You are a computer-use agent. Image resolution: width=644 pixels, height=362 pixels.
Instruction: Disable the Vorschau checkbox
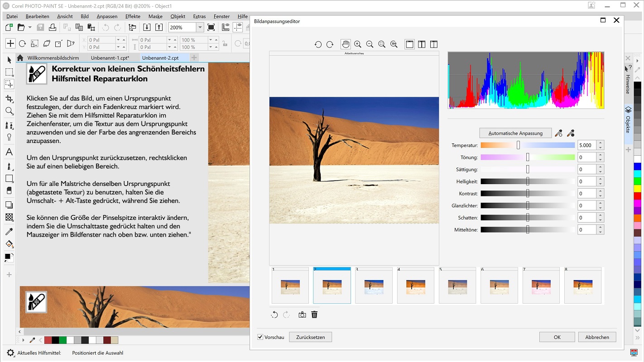260,337
